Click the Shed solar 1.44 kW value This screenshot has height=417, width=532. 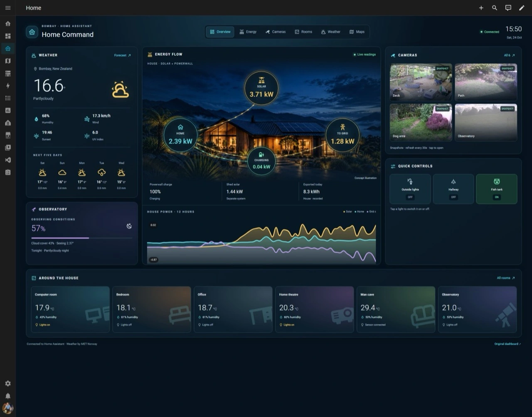pos(234,192)
